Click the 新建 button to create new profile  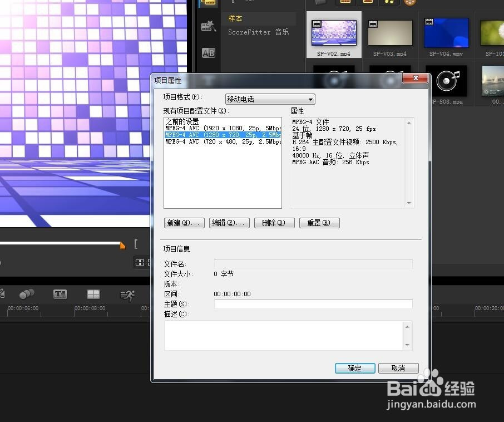(184, 223)
